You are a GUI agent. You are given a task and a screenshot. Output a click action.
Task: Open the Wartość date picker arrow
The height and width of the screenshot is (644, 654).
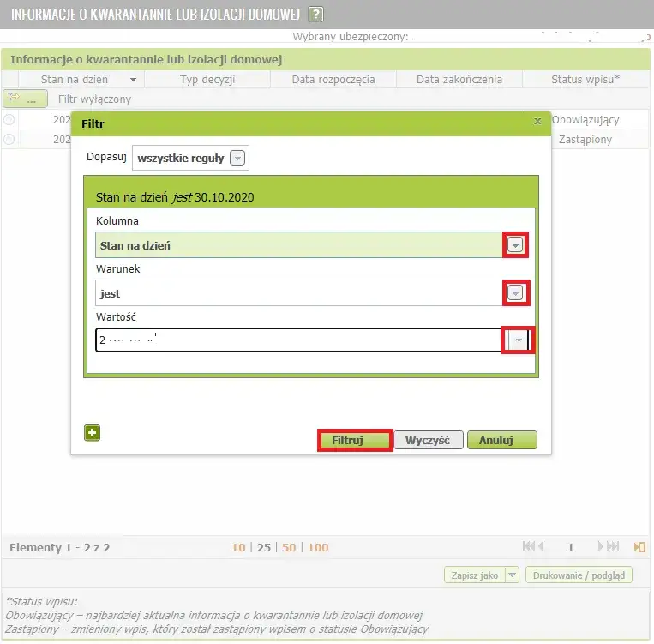coord(518,340)
